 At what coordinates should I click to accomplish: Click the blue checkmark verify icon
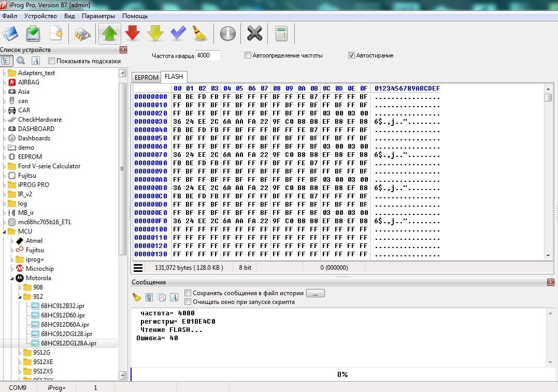pyautogui.click(x=178, y=33)
